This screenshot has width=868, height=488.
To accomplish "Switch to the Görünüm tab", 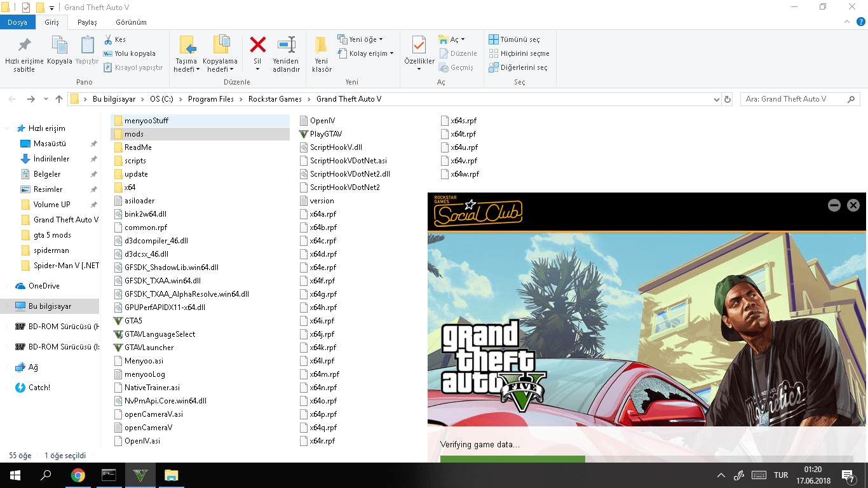I will tap(131, 22).
